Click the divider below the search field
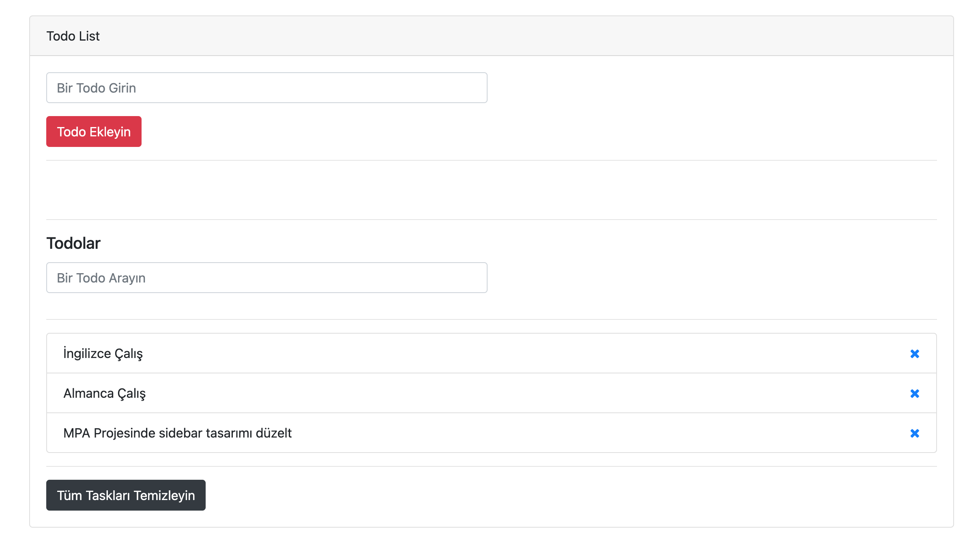This screenshot has width=980, height=552. tap(491, 319)
